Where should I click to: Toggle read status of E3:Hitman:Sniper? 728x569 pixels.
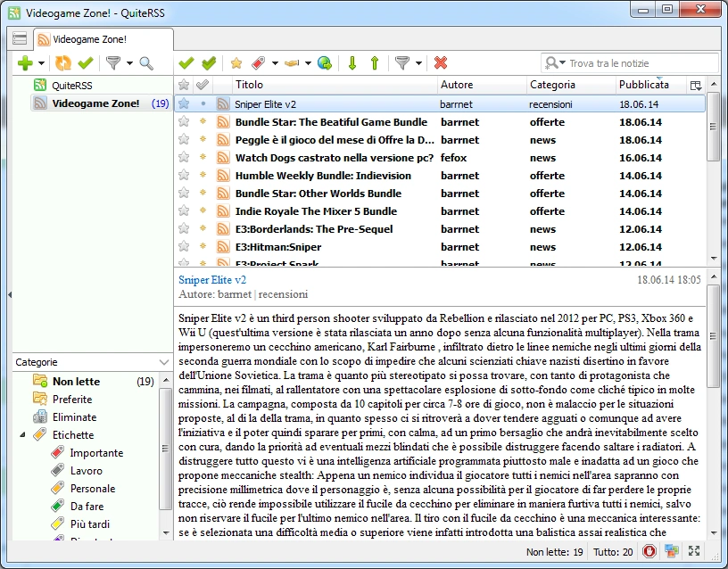click(x=203, y=246)
